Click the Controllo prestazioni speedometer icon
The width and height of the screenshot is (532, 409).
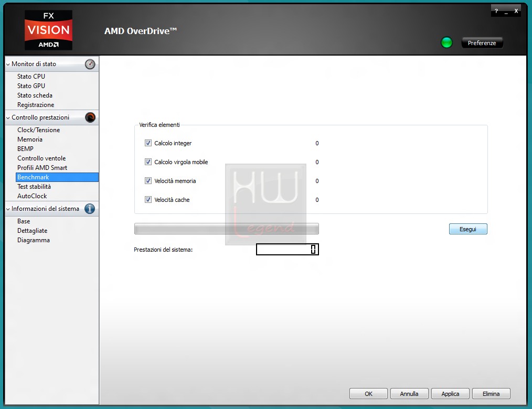(x=90, y=117)
